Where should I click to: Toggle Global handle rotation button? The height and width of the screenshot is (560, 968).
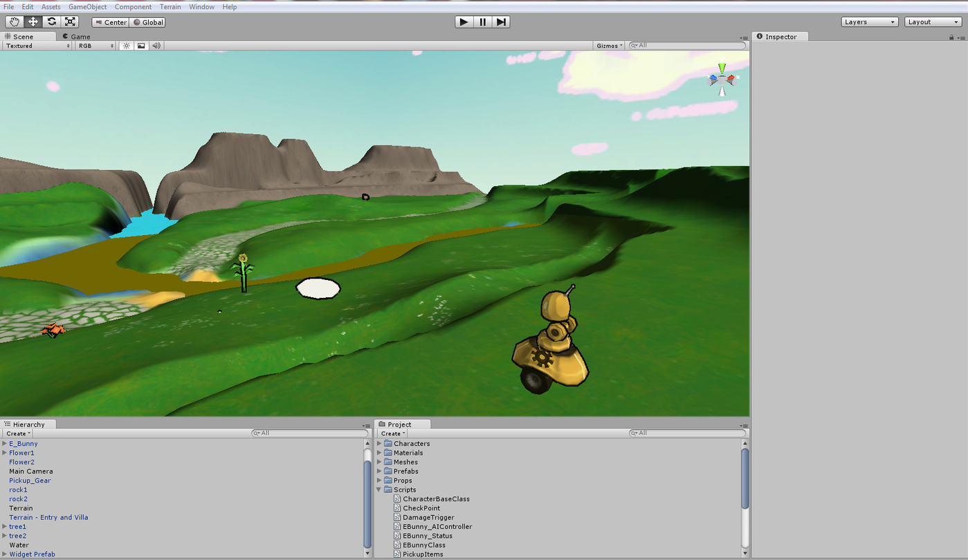147,22
